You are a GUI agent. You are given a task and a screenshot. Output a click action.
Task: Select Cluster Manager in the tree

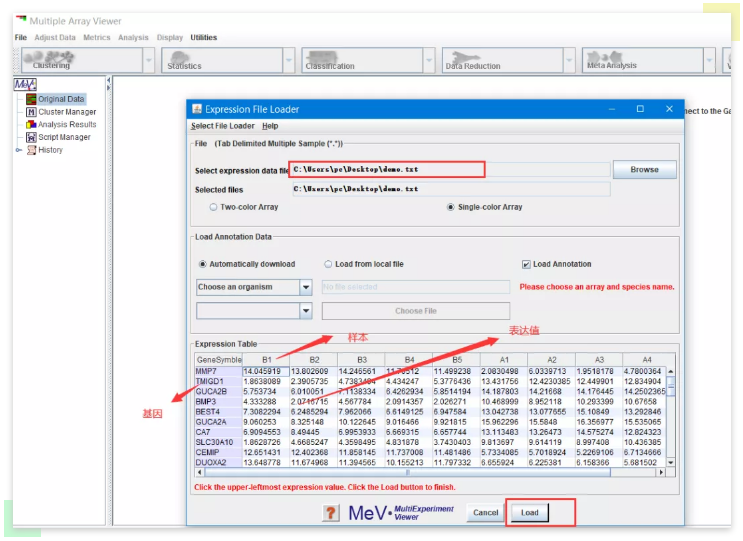tap(66, 112)
